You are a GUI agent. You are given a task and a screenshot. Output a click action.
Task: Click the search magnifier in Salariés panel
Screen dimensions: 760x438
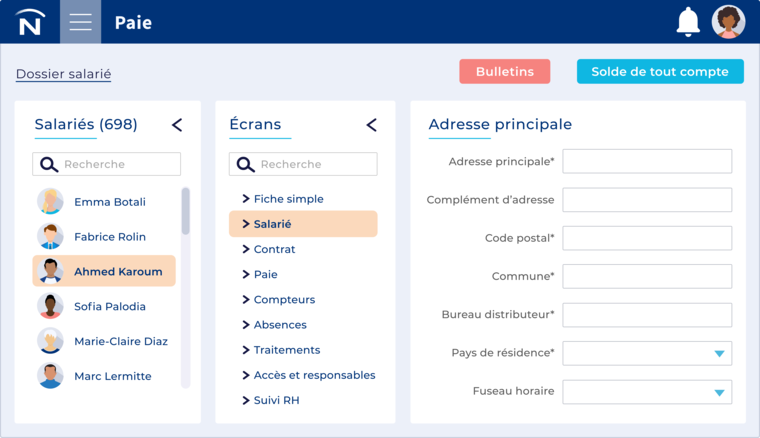point(47,164)
